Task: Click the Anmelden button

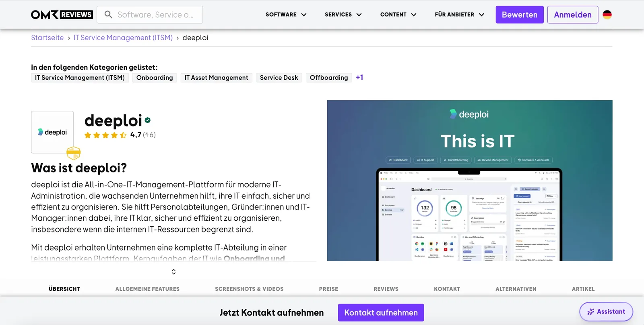Action: click(x=573, y=14)
